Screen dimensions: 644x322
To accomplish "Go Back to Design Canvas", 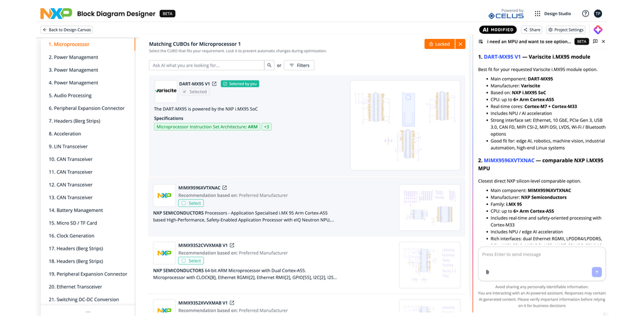I will pos(67,30).
